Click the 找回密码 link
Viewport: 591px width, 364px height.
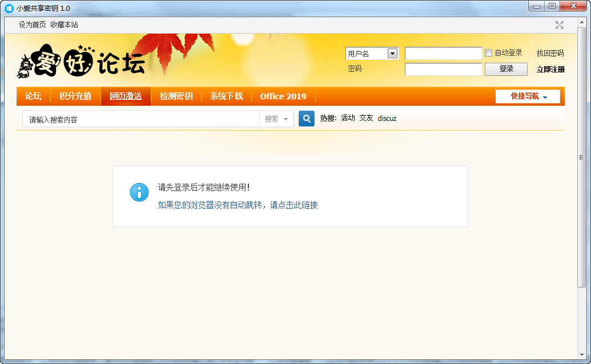550,53
